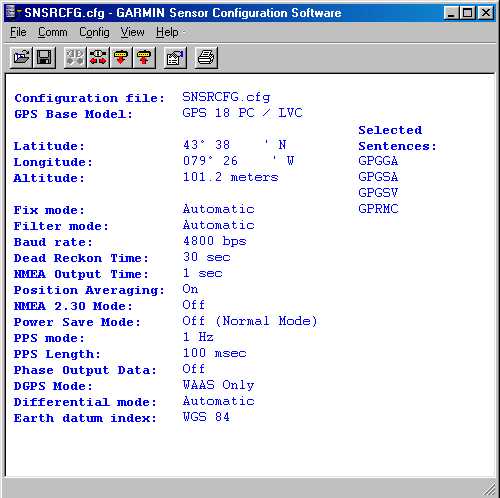Click the latitude value 43° 38 ' N
Screen dimensions: 500x498
click(x=234, y=145)
